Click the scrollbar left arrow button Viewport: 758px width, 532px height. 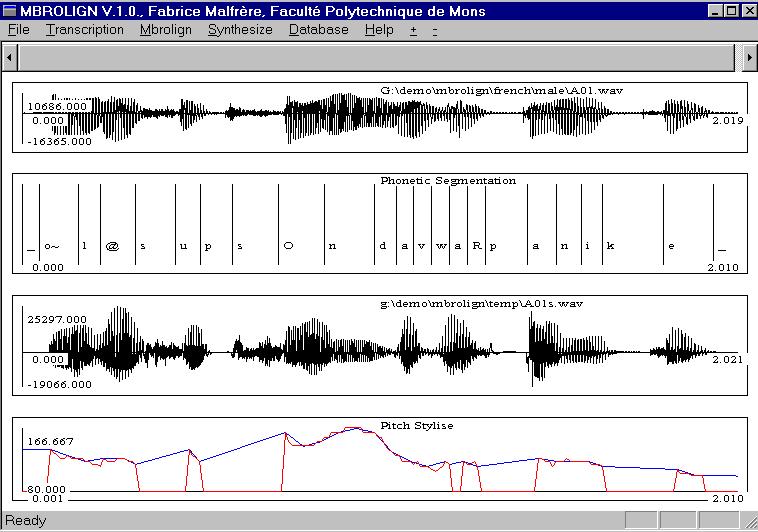point(9,57)
